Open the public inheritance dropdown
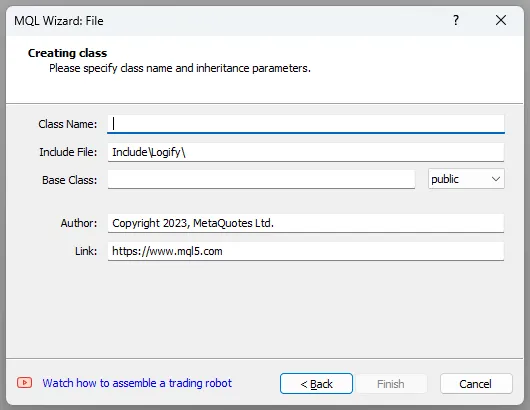This screenshot has width=530, height=410. 466,179
